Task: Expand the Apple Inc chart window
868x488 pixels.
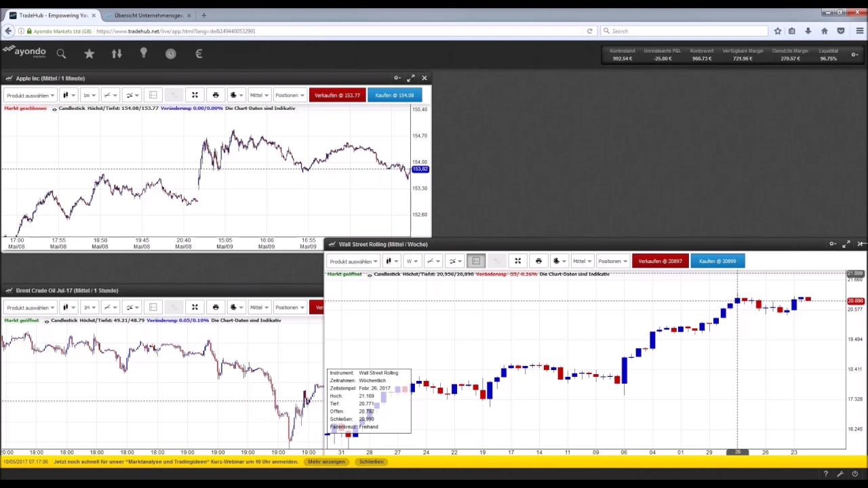Action: [x=411, y=78]
